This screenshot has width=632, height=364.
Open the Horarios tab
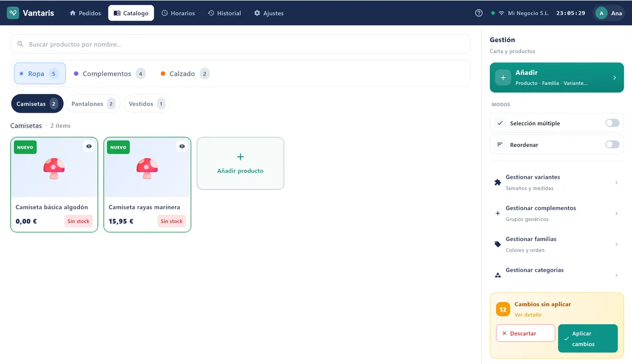pyautogui.click(x=178, y=13)
